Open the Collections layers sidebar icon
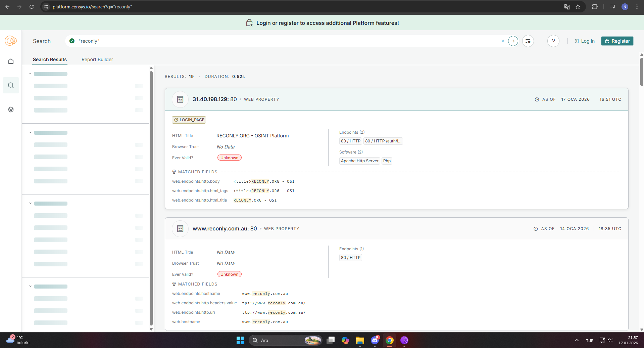 tap(11, 110)
